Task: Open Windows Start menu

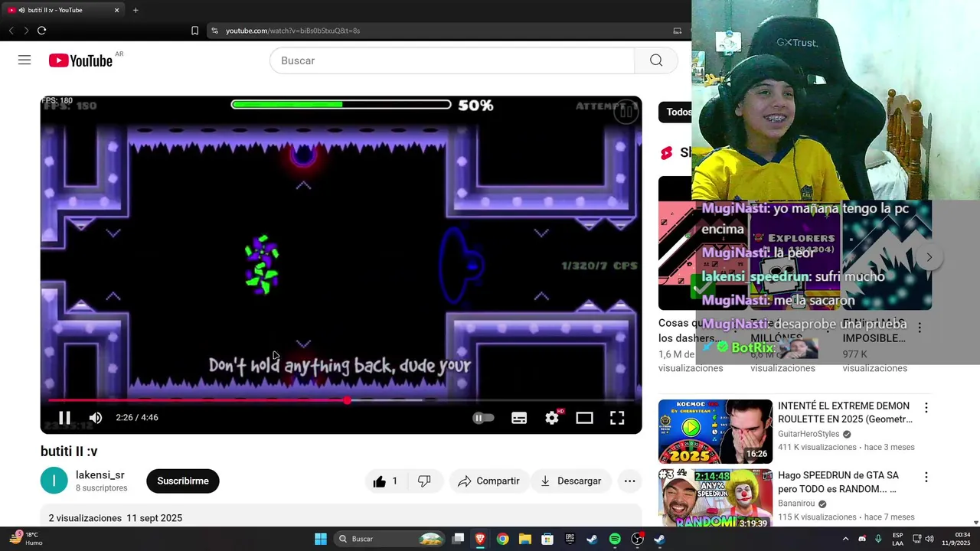Action: click(x=321, y=539)
